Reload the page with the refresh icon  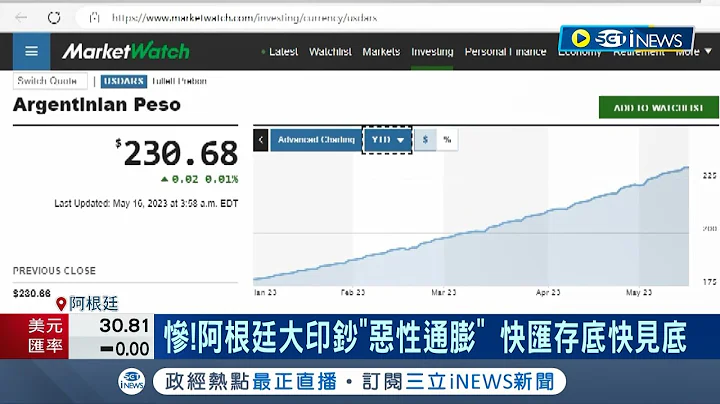tap(54, 18)
